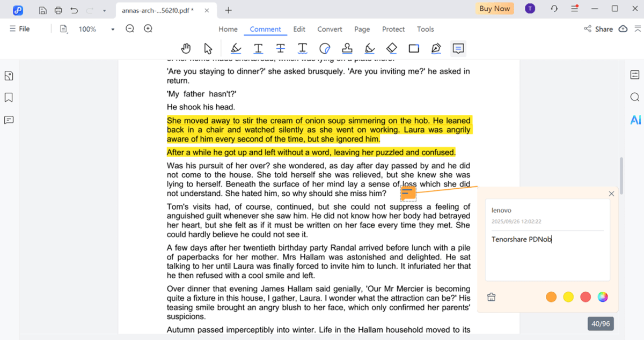Click the Buy Now button
Screen dimensions: 644x340
pyautogui.click(x=494, y=9)
